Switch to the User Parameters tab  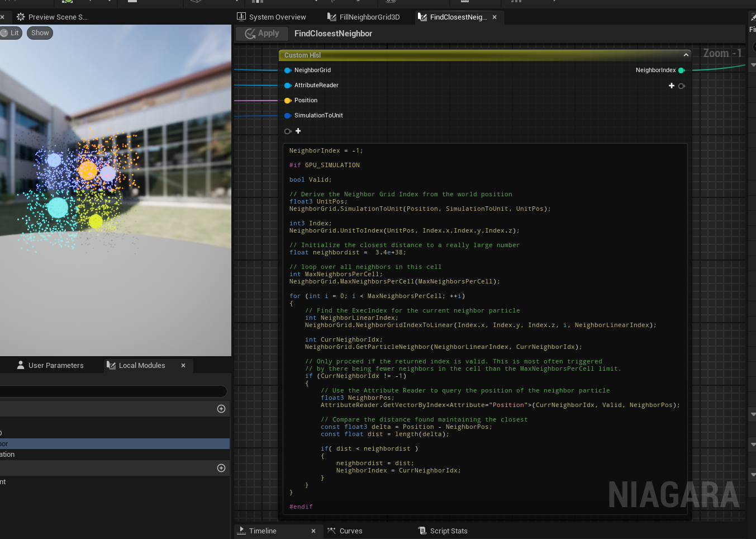point(50,366)
